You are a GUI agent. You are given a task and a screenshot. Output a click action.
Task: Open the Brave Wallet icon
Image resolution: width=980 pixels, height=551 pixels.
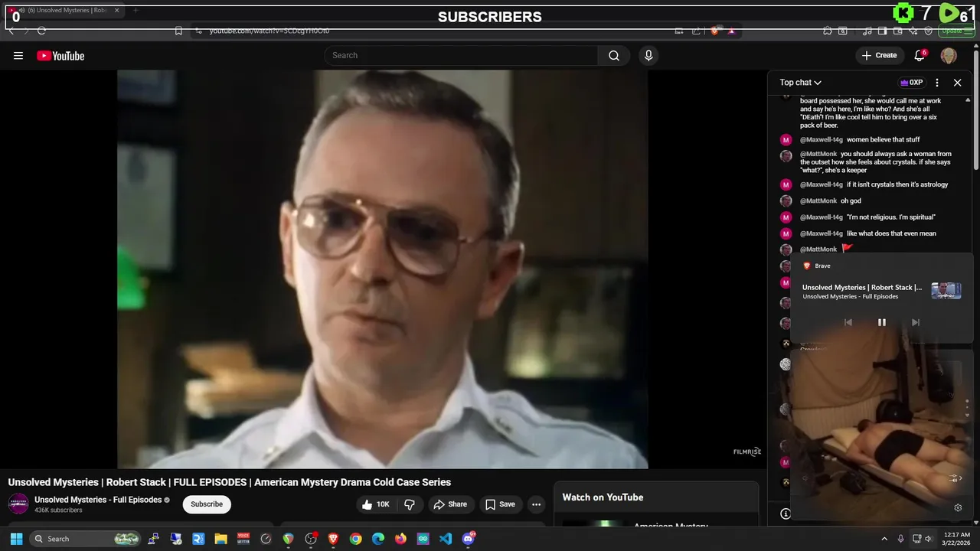pos(897,31)
